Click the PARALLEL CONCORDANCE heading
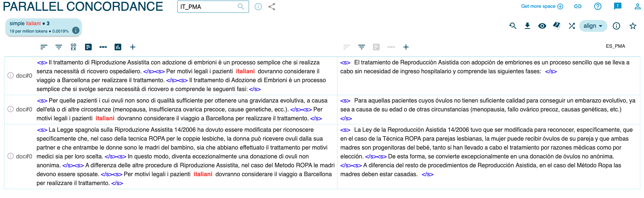This screenshot has height=198, width=644. [x=83, y=7]
